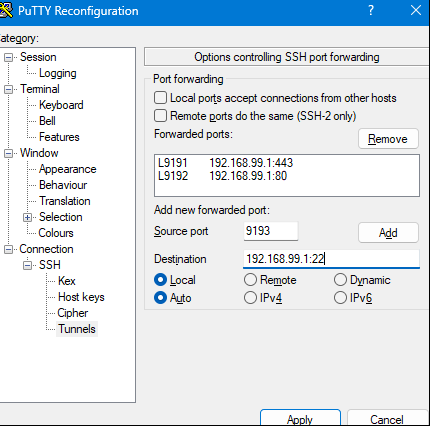The width and height of the screenshot is (430, 426).
Task: Collapse the Window tree node
Action: tap(8, 153)
